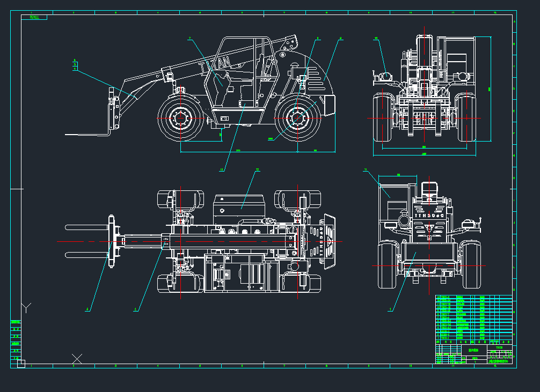This screenshot has height=392, width=540.
Task: Select callout number 12 above the top view
Action: [257, 170]
